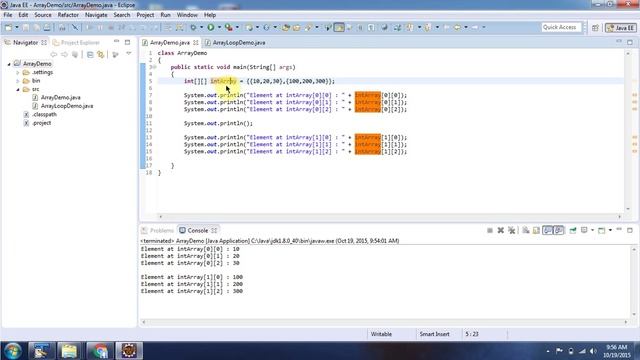This screenshot has width=640, height=360.
Task: Open the External Tools dropdown arrow
Action: [237, 27]
